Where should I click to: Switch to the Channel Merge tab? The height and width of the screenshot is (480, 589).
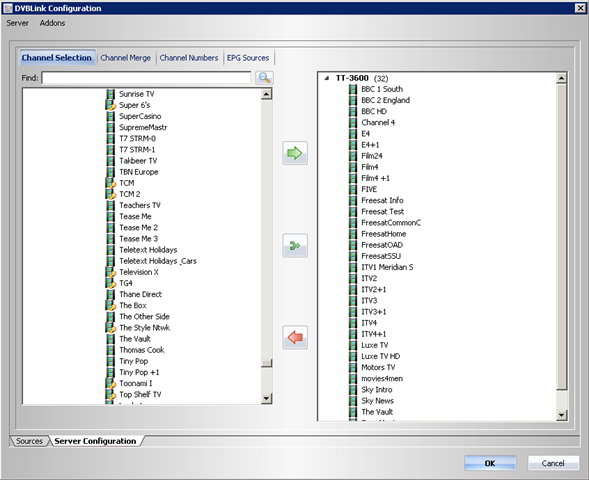coord(125,58)
